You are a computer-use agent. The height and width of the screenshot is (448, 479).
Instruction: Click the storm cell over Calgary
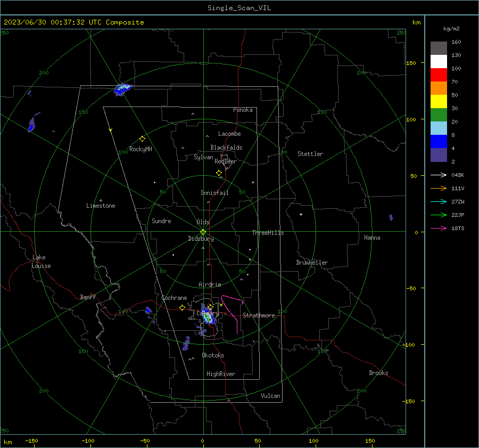tap(208, 315)
